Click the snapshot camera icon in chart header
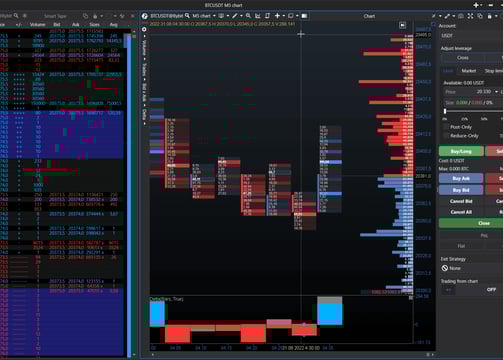 461,16
